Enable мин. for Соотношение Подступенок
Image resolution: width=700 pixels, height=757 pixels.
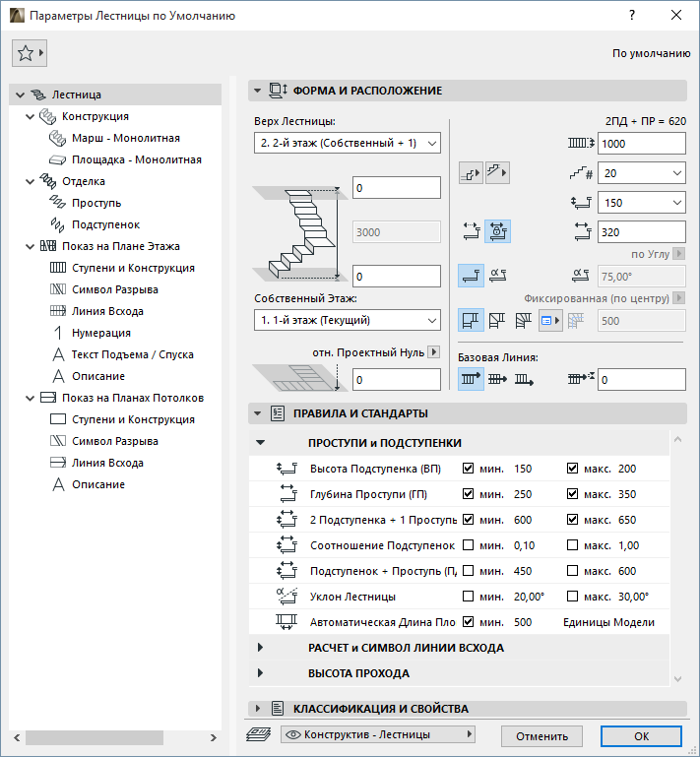coord(468,545)
